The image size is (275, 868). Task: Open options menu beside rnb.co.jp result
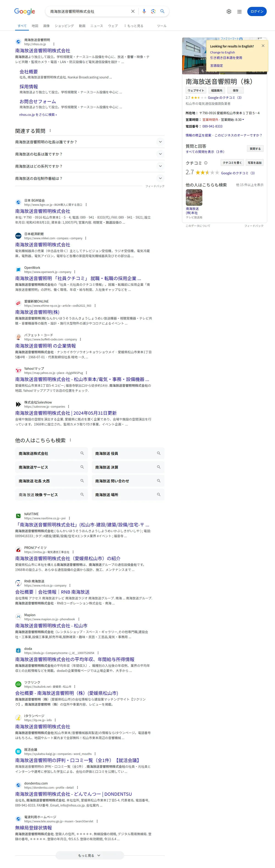70,585
